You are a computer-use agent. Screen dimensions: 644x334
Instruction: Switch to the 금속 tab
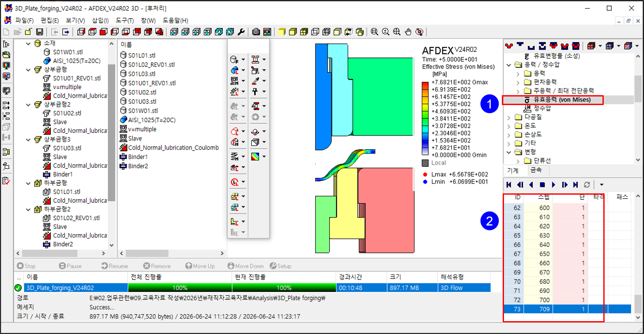click(536, 170)
